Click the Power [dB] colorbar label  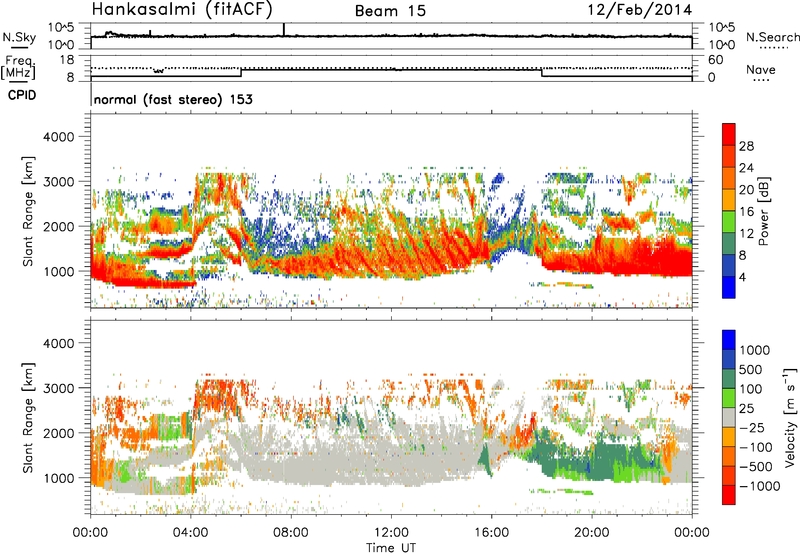point(764,211)
